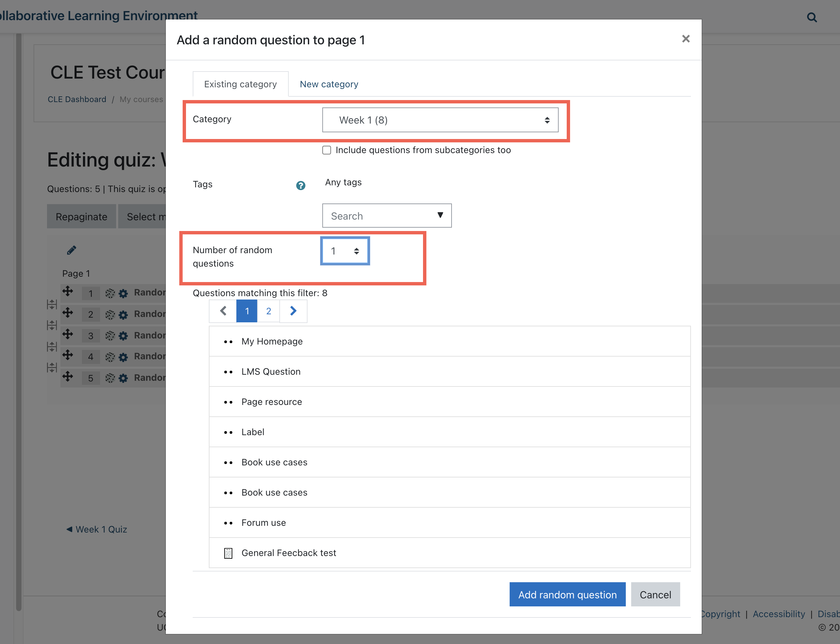This screenshot has width=840, height=644.
Task: Click the previous page chevron in pagination
Action: 223,311
